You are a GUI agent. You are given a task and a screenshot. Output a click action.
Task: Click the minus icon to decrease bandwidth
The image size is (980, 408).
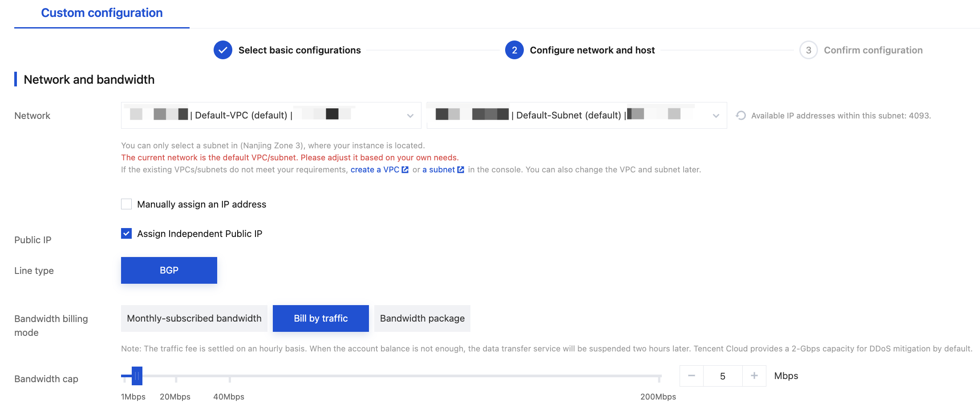click(691, 376)
